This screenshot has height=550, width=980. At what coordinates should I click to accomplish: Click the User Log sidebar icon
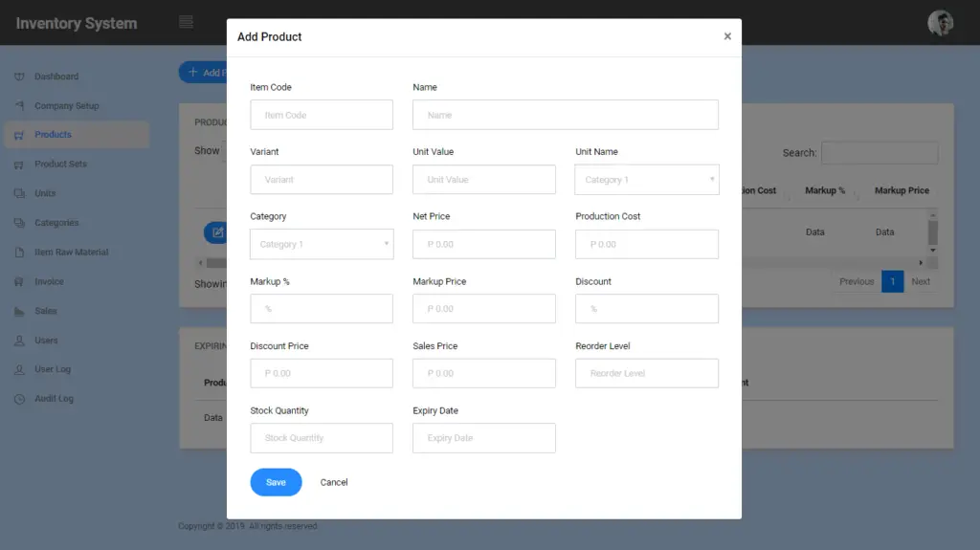pos(19,369)
